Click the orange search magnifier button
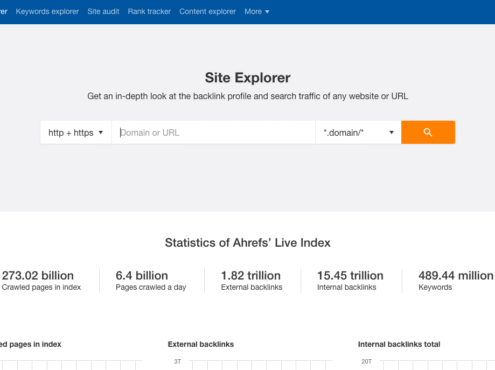This screenshot has height=370, width=495. click(x=428, y=132)
